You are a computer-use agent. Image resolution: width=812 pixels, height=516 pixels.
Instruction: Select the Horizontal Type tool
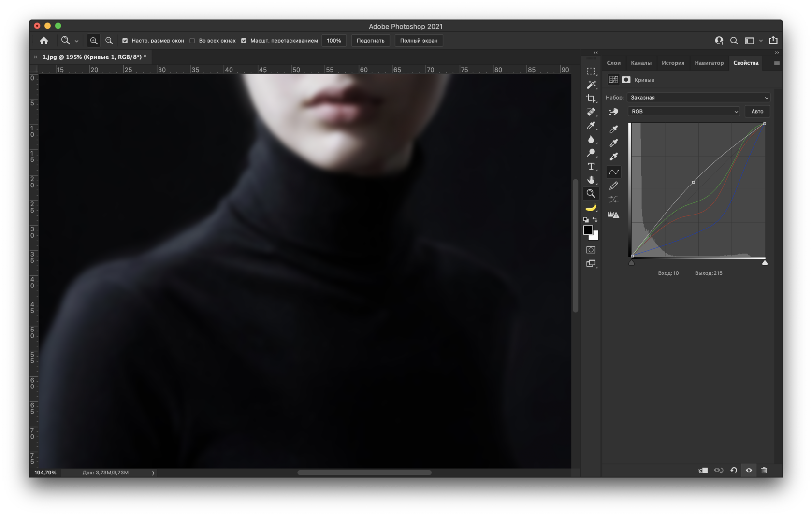[x=591, y=166]
